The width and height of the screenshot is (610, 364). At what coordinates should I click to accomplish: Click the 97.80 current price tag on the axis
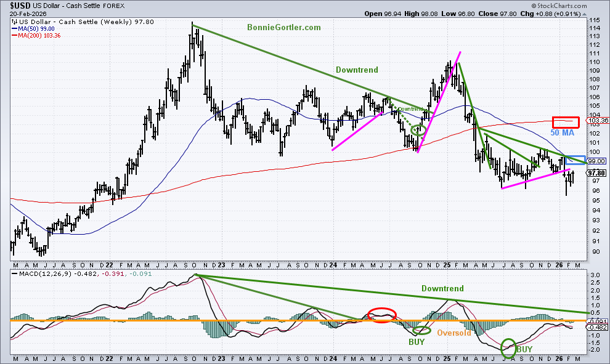point(595,173)
